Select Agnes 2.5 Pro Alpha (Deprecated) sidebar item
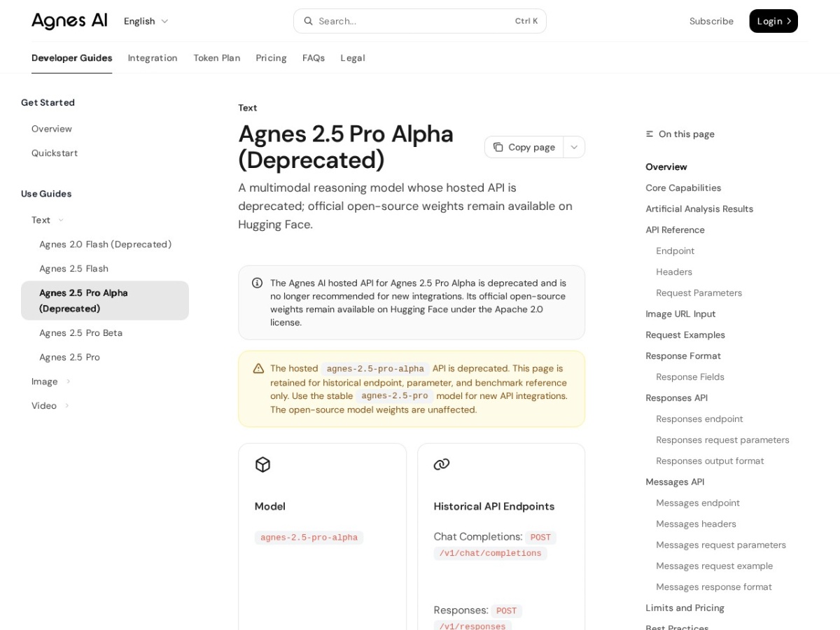 click(x=105, y=300)
